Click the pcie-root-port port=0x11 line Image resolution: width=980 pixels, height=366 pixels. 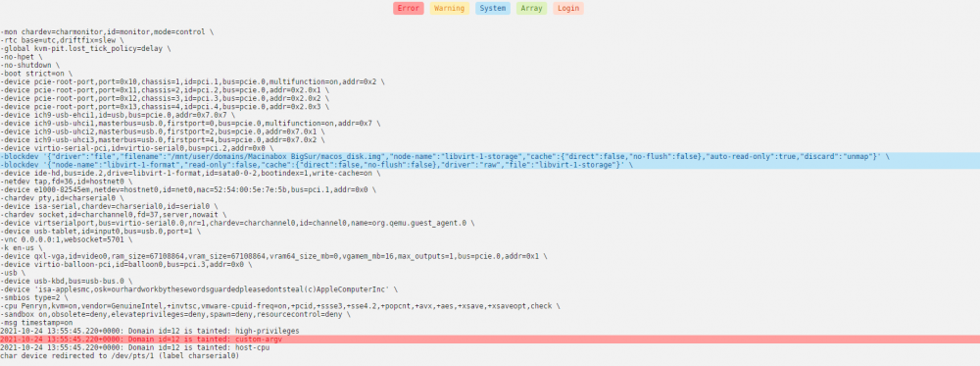[x=165, y=89]
